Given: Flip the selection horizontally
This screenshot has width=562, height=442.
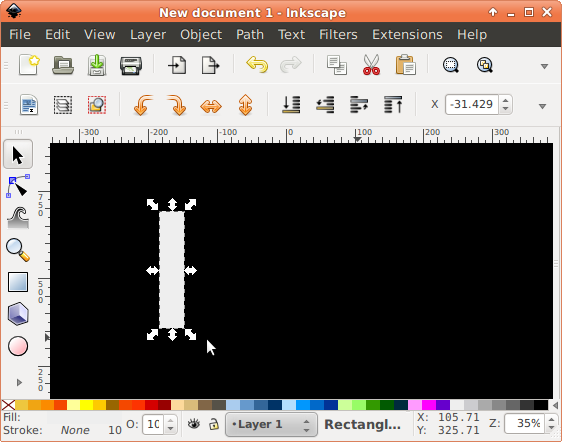Looking at the screenshot, I should coord(211,106).
